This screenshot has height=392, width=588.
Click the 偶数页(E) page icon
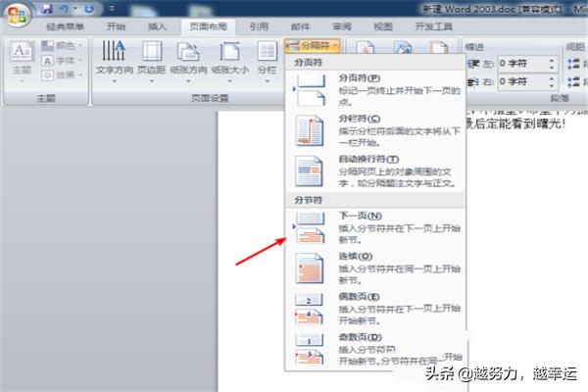pyautogui.click(x=309, y=309)
